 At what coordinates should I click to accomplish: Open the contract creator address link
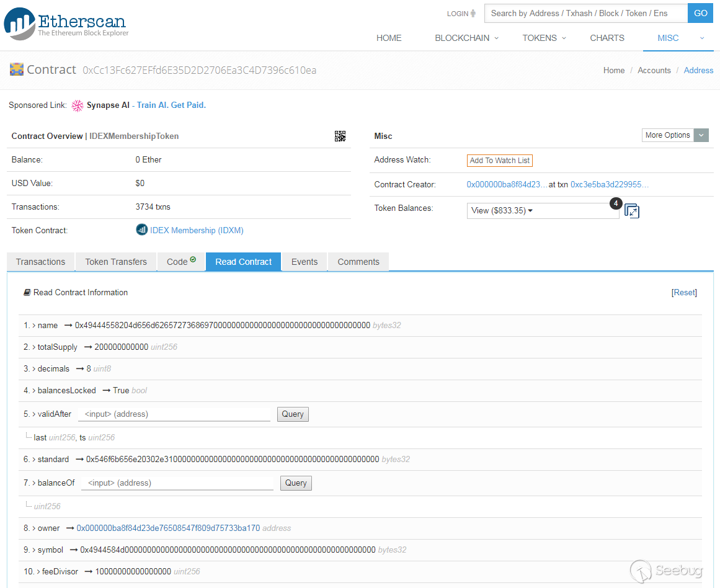(507, 185)
